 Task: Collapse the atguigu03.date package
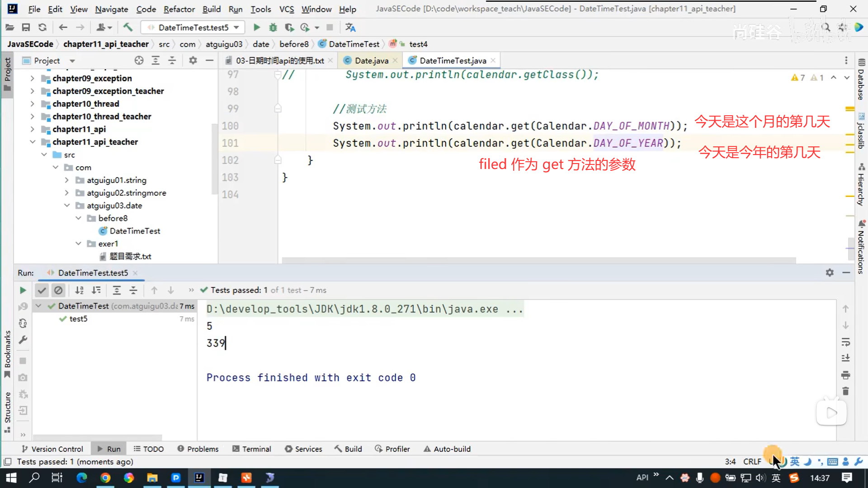point(67,206)
